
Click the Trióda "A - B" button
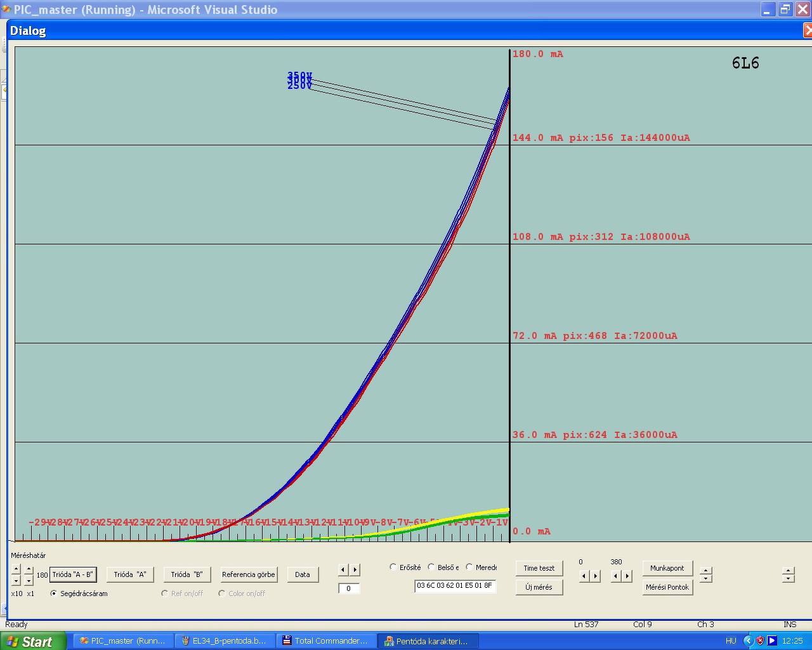(x=73, y=574)
